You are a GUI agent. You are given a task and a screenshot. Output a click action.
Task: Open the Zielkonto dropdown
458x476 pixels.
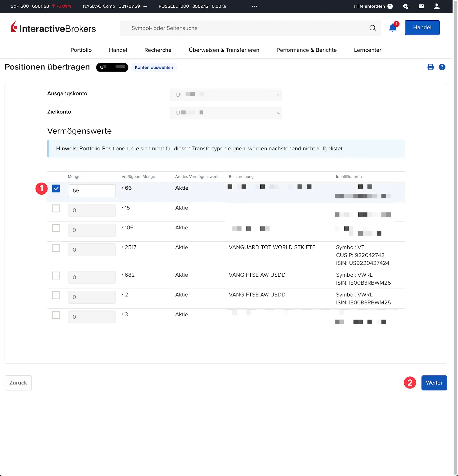[226, 113]
